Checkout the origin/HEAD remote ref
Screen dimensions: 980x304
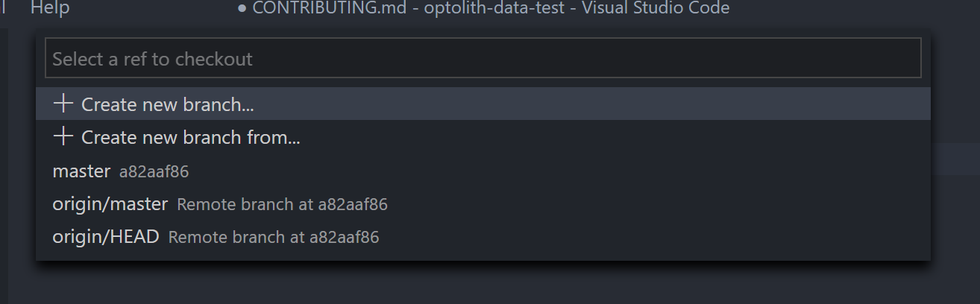[x=483, y=236]
